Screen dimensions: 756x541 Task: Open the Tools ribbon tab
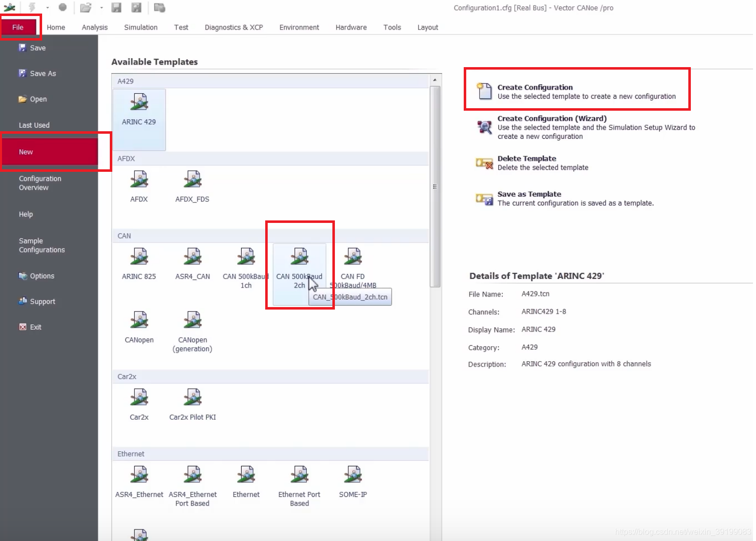(x=392, y=28)
